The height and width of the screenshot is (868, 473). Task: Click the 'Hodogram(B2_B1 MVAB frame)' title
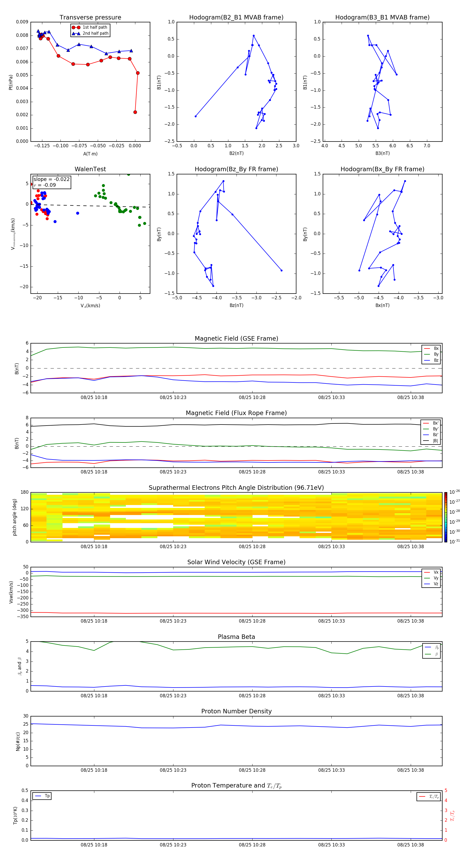pos(236,18)
